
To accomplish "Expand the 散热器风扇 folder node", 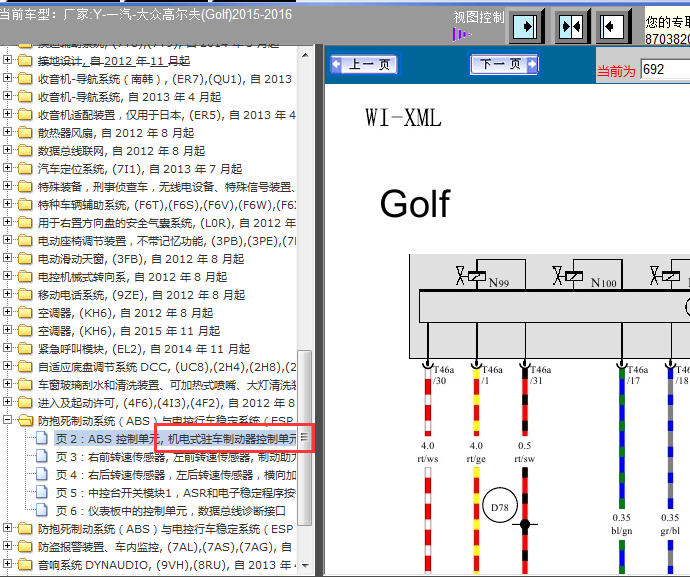I will [7, 132].
